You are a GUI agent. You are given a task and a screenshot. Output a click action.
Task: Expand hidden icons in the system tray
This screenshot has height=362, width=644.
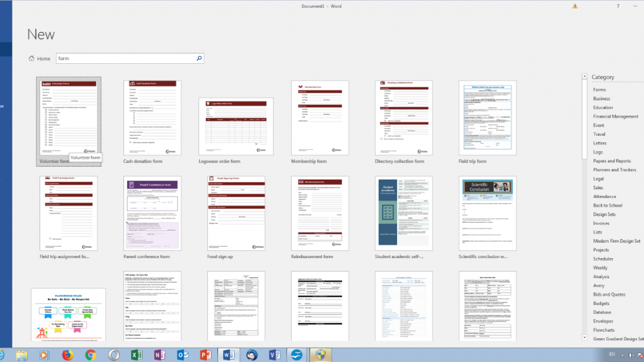tap(623, 356)
